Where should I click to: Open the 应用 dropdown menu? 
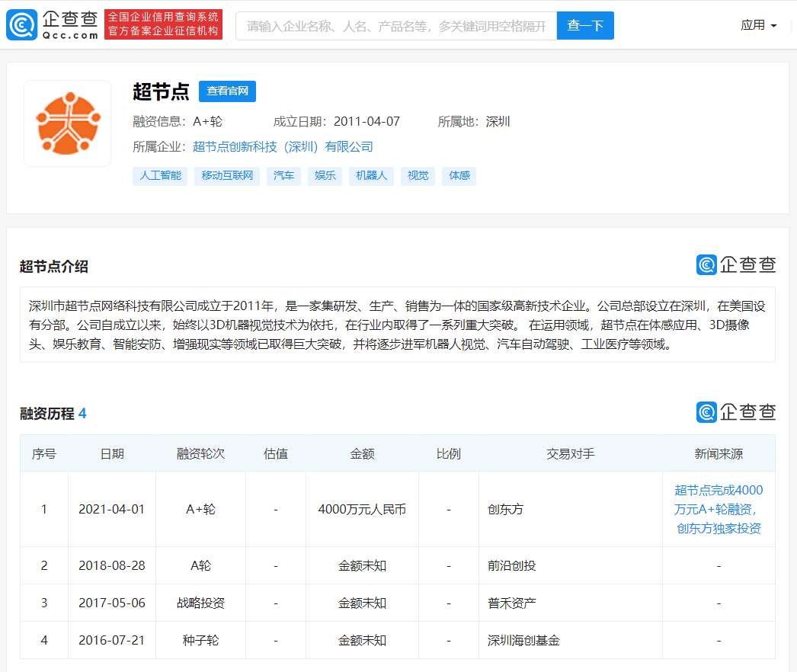pyautogui.click(x=758, y=25)
